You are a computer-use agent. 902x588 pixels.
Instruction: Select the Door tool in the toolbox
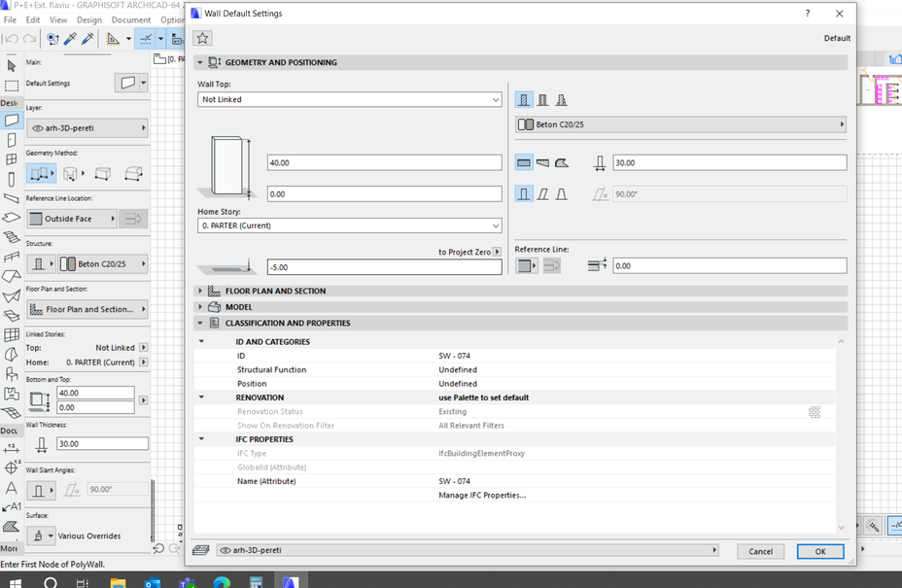[11, 140]
